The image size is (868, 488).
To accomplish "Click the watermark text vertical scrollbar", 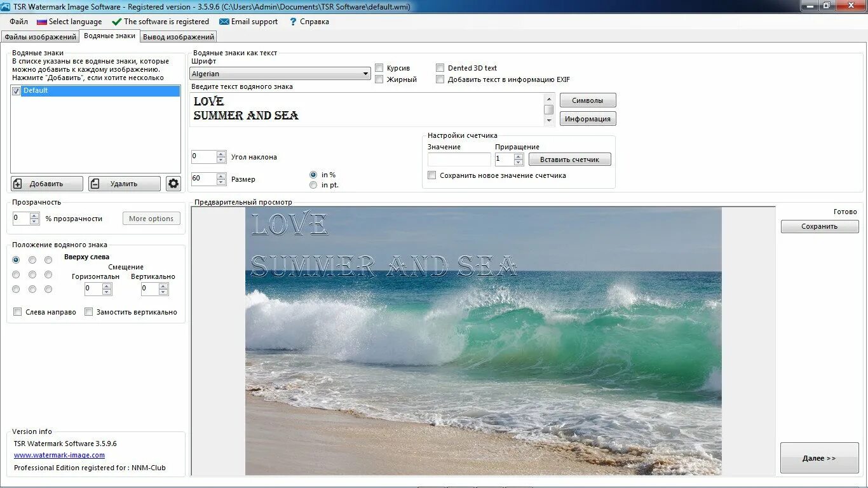I will coord(549,109).
